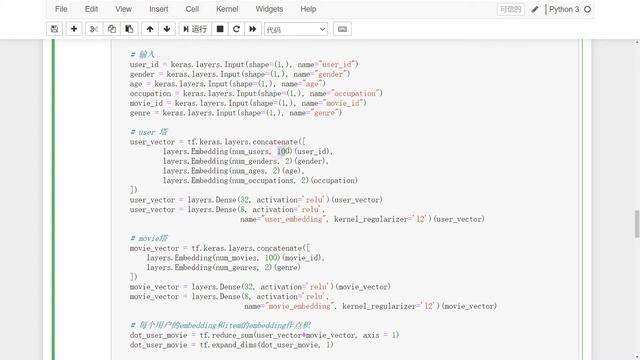Move selected cell down arrow
The height and width of the screenshot is (360, 640).
pos(167,29)
